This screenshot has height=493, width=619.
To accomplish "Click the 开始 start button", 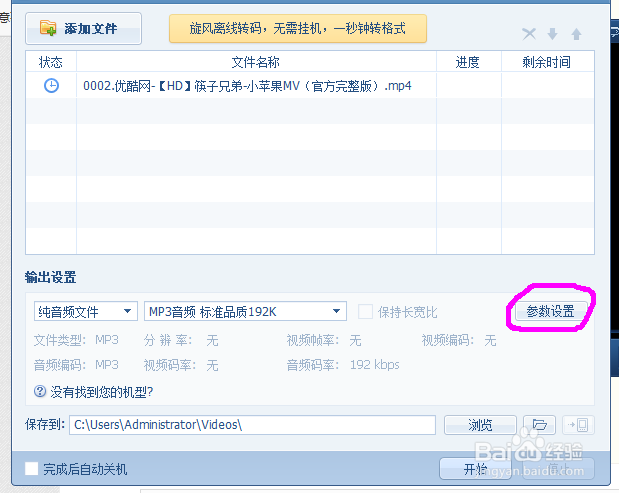I will 475,469.
